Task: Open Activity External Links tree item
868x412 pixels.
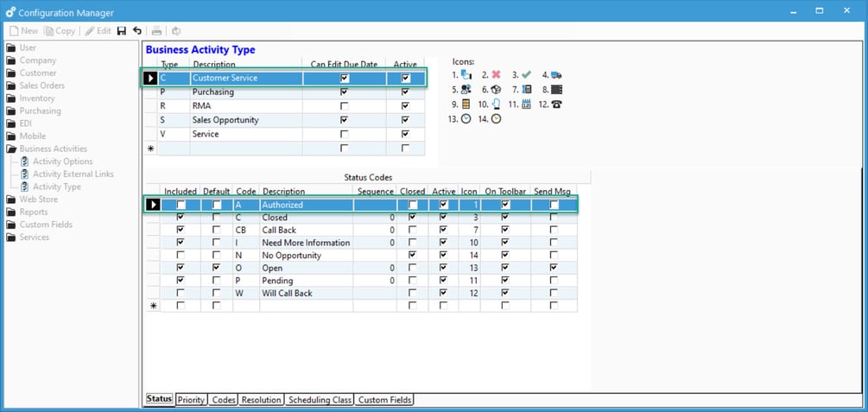Action: tap(73, 174)
